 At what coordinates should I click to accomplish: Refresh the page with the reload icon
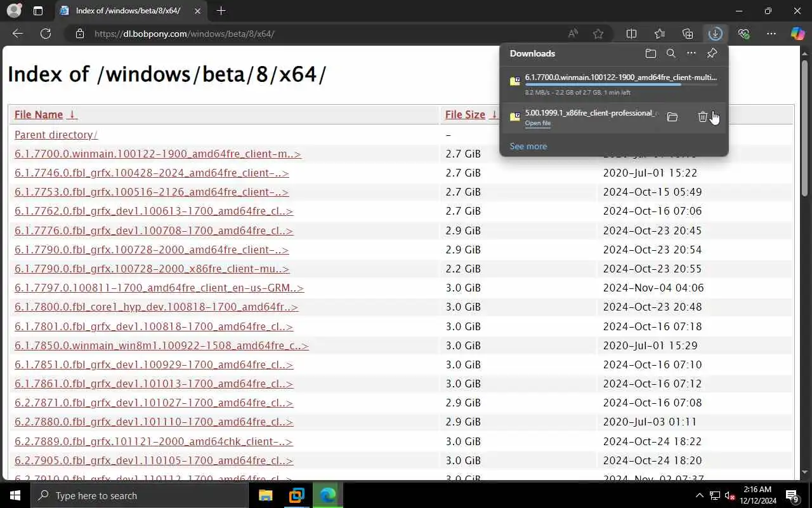pyautogui.click(x=46, y=34)
